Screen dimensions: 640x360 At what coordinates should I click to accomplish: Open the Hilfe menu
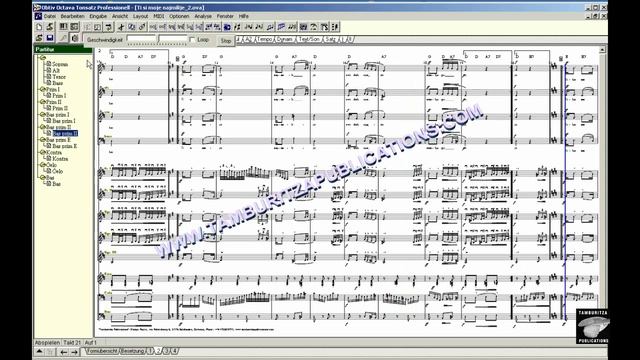click(244, 16)
